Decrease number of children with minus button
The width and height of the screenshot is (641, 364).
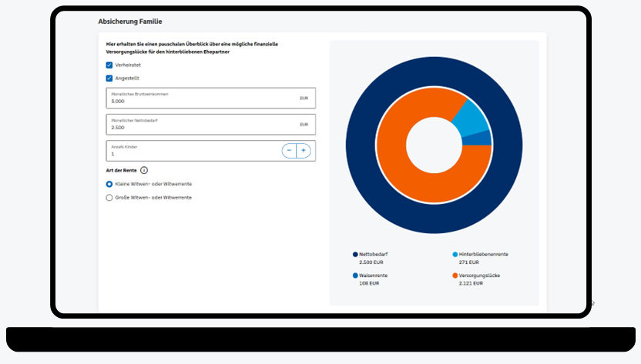coord(289,151)
